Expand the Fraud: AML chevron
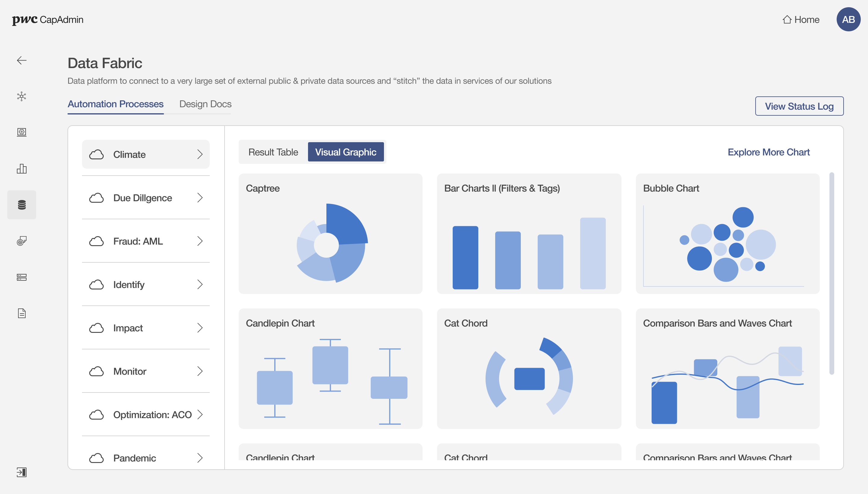This screenshot has height=494, width=868. [x=200, y=241]
